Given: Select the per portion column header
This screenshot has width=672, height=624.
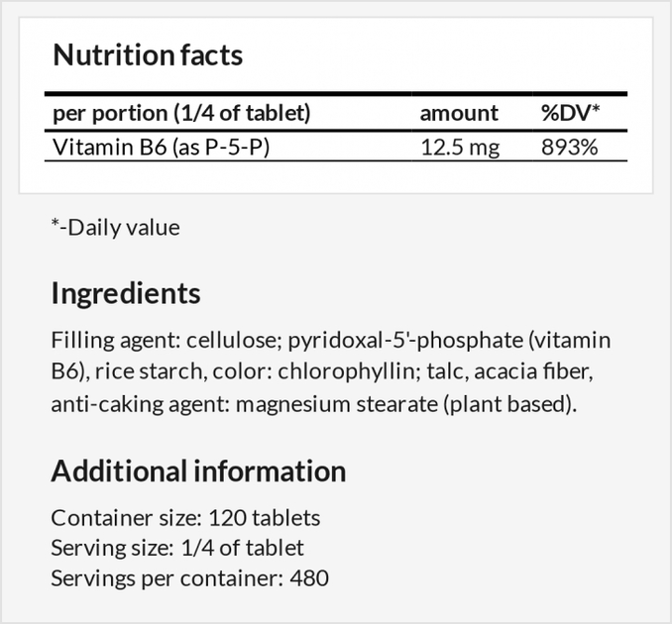Looking at the screenshot, I should click(181, 113).
